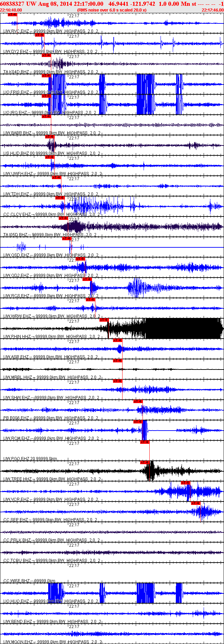The width and height of the screenshot is (224, 644).
Task: Click the UW.RCS.EHZ station label
Action: click(x=17, y=296)
